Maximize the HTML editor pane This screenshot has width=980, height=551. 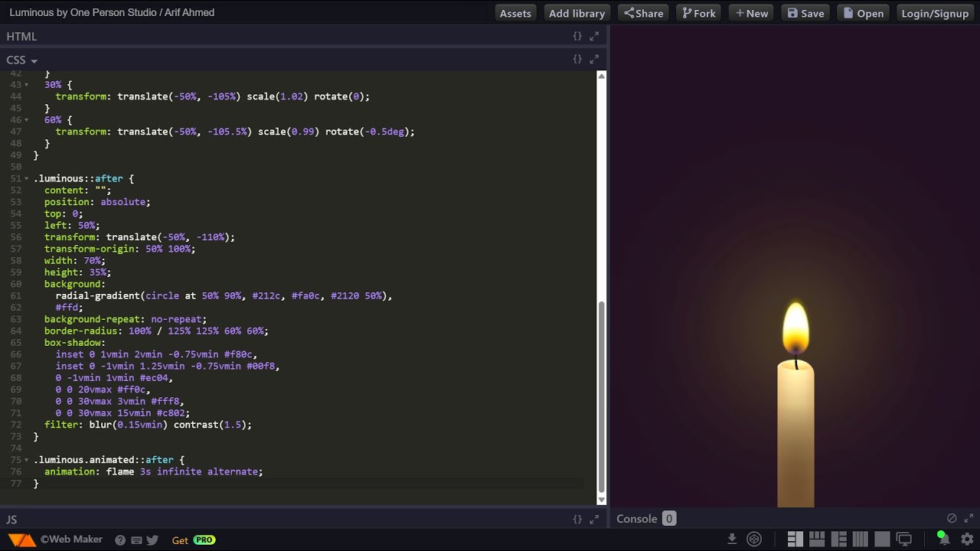[x=594, y=36]
